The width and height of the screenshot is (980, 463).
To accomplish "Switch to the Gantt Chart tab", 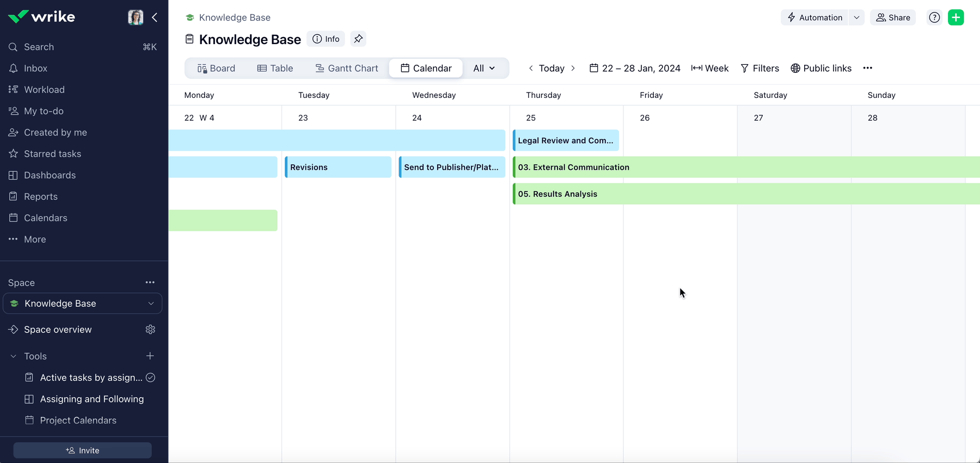I will tap(347, 68).
